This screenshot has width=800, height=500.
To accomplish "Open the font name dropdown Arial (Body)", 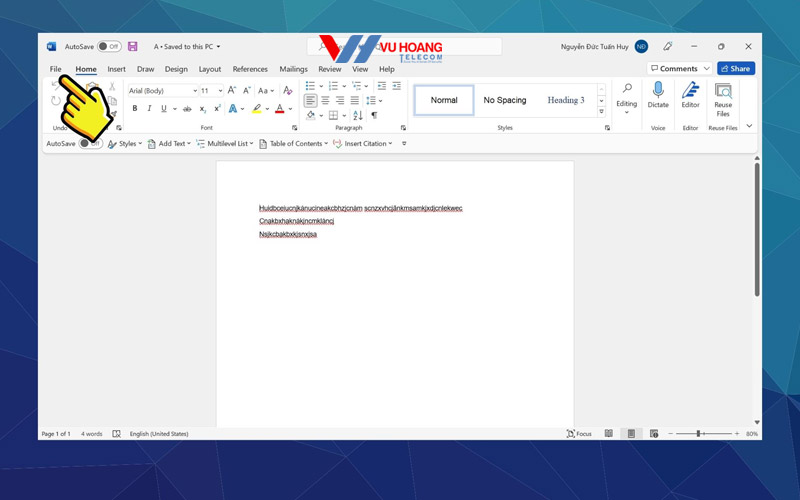I will (x=160, y=91).
